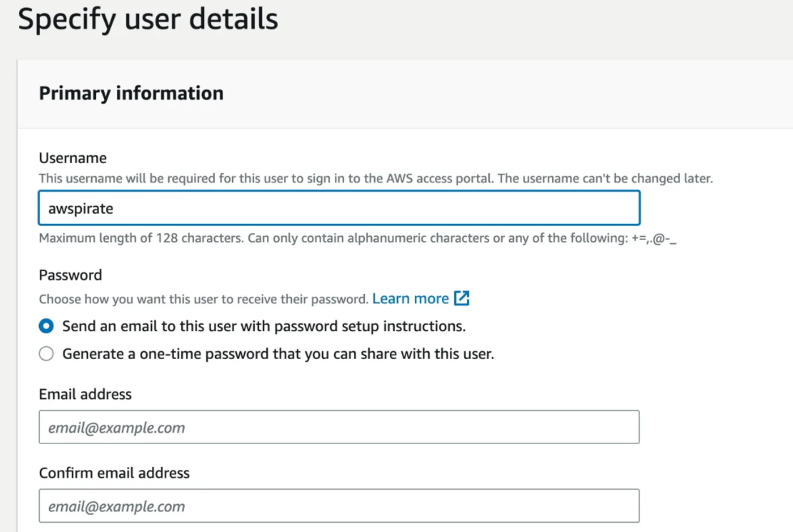Screen dimensions: 793x532
Task: Click the Primary information heading
Action: 131,93
